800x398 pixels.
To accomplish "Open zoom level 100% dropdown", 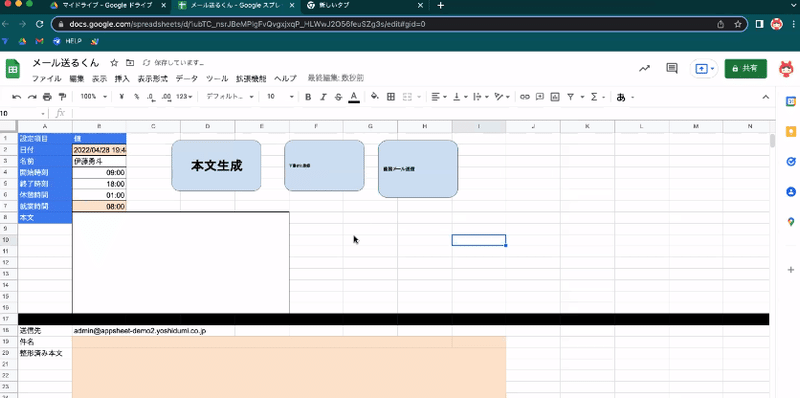I will tap(94, 97).
